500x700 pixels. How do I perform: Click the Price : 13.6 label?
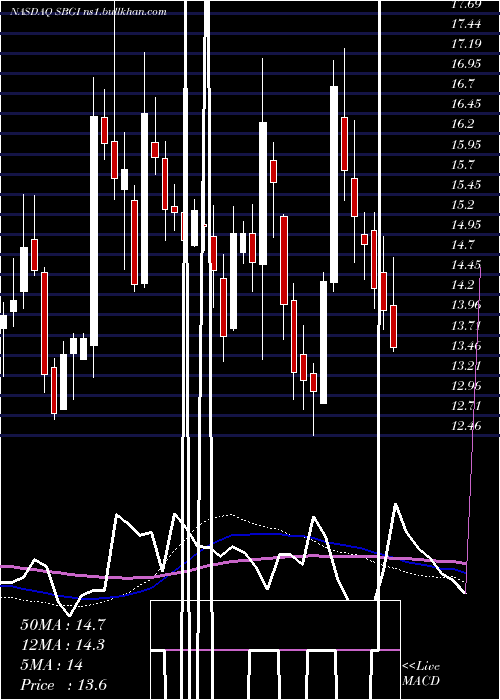pos(63,685)
